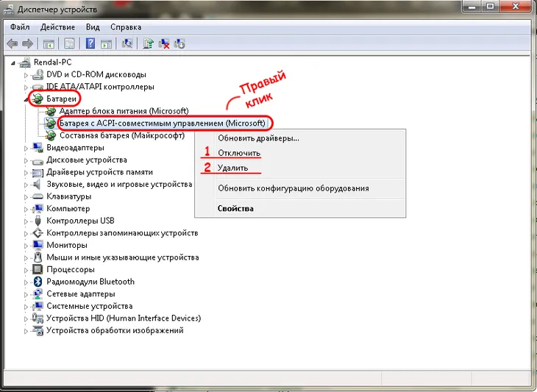Click the Батареи category battery icon
Image resolution: width=537 pixels, height=392 pixels.
tap(38, 99)
